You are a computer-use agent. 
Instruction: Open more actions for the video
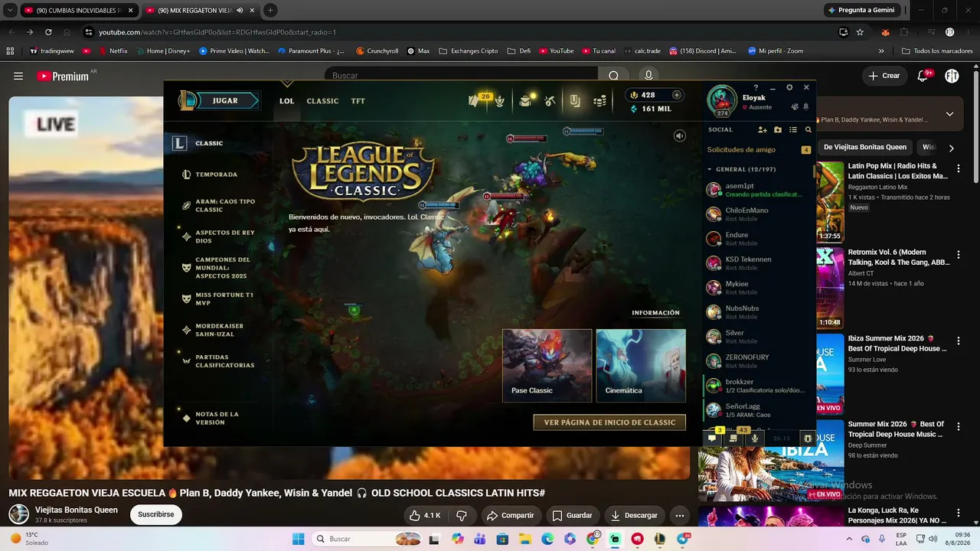[x=679, y=516]
